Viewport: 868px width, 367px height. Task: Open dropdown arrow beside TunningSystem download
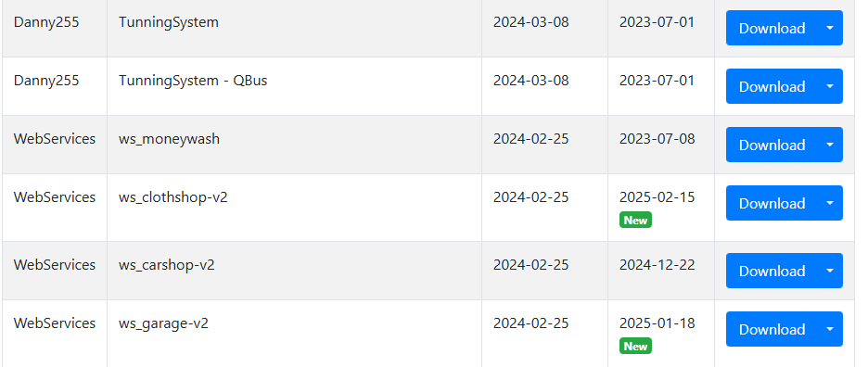pos(830,28)
